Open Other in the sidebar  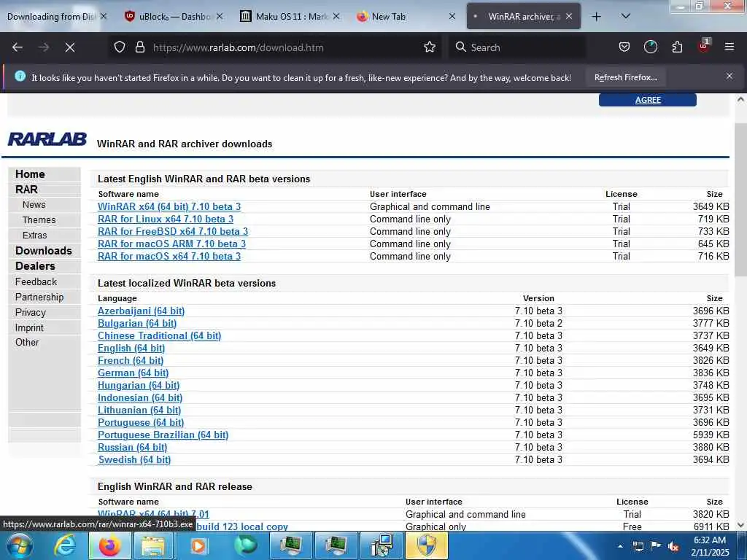click(27, 343)
